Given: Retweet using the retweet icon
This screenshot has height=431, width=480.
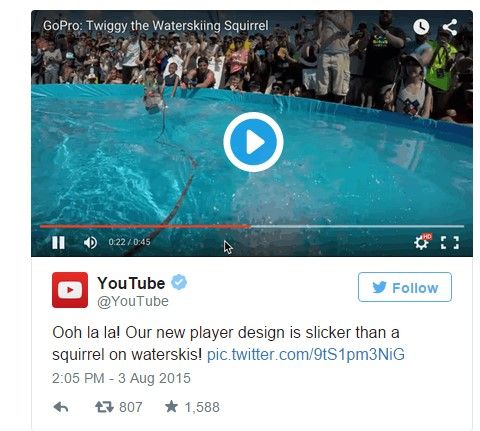Looking at the screenshot, I should (x=104, y=407).
